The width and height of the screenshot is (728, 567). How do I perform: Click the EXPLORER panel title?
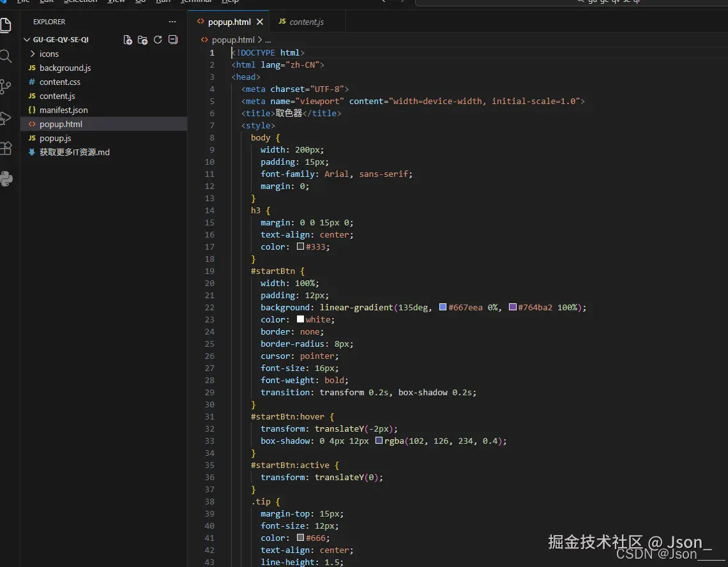[x=49, y=22]
